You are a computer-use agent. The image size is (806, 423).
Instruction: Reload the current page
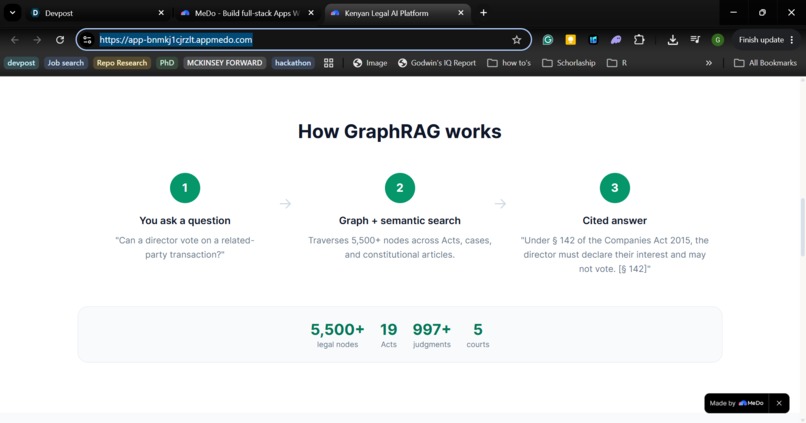click(x=60, y=40)
